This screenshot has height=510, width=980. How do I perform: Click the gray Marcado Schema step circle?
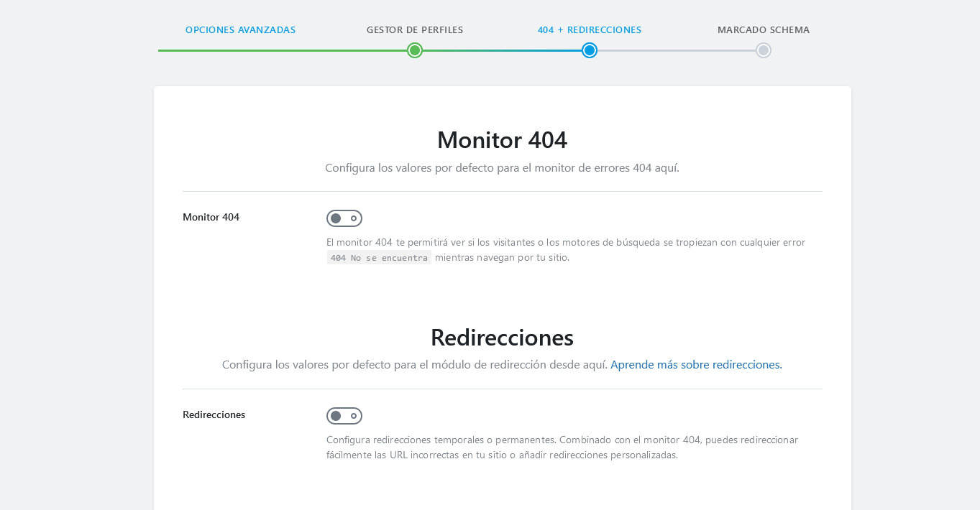point(763,50)
